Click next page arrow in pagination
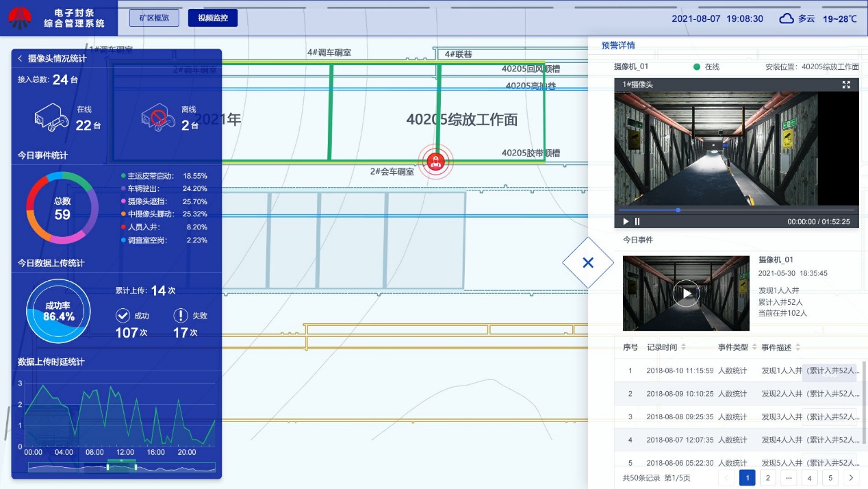This screenshot has height=489, width=868. [x=851, y=478]
